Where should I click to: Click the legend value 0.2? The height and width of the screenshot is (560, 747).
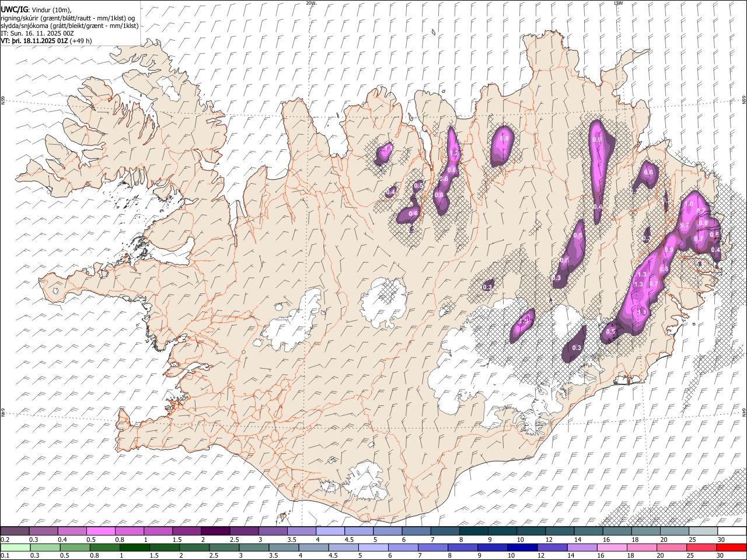[5, 540]
